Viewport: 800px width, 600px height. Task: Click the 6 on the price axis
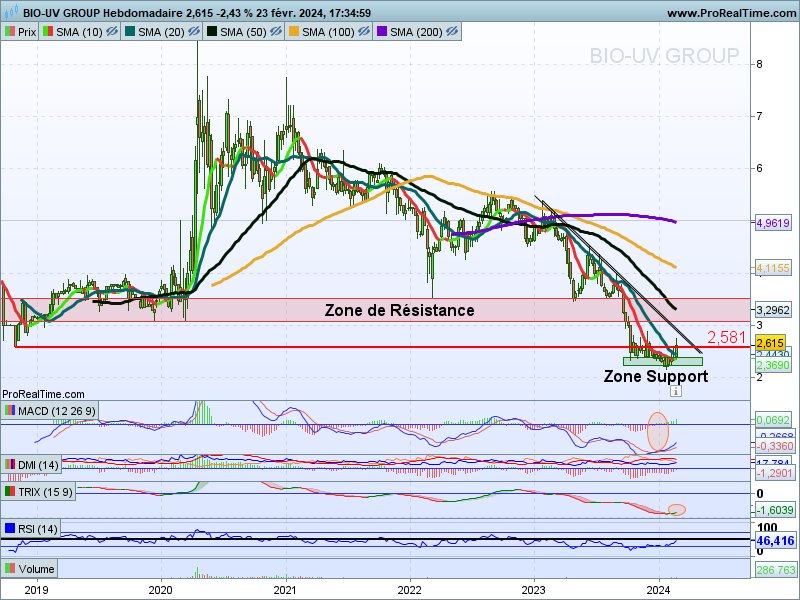point(760,168)
